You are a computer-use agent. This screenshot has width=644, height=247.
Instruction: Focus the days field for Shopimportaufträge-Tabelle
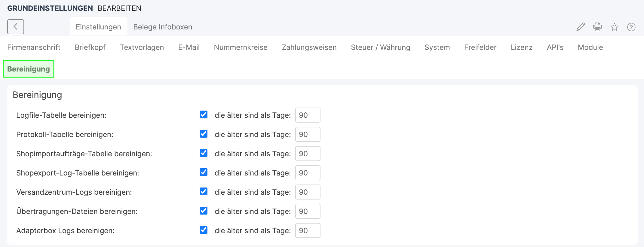tap(308, 154)
